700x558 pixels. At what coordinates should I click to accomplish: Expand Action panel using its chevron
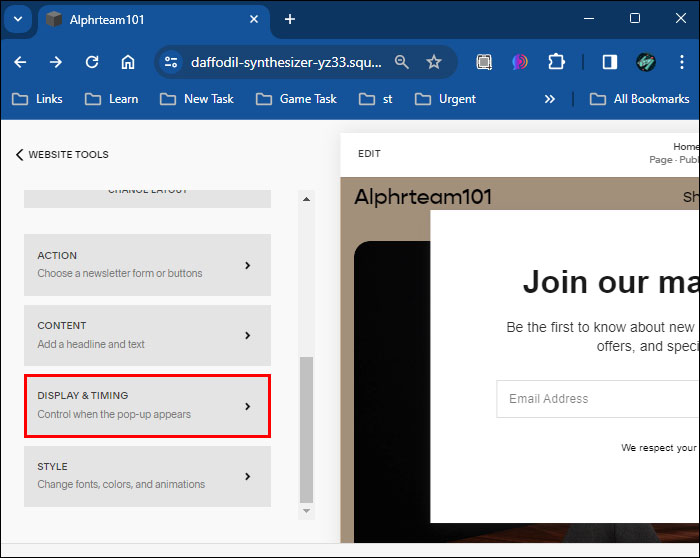pyautogui.click(x=248, y=265)
